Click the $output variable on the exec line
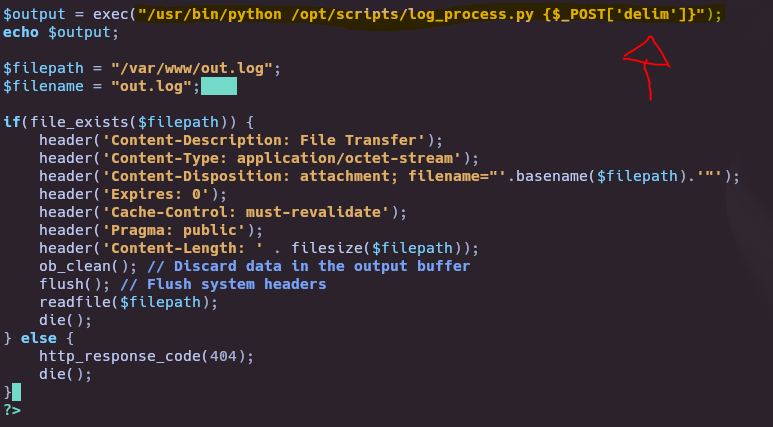773x427 pixels. (x=34, y=14)
